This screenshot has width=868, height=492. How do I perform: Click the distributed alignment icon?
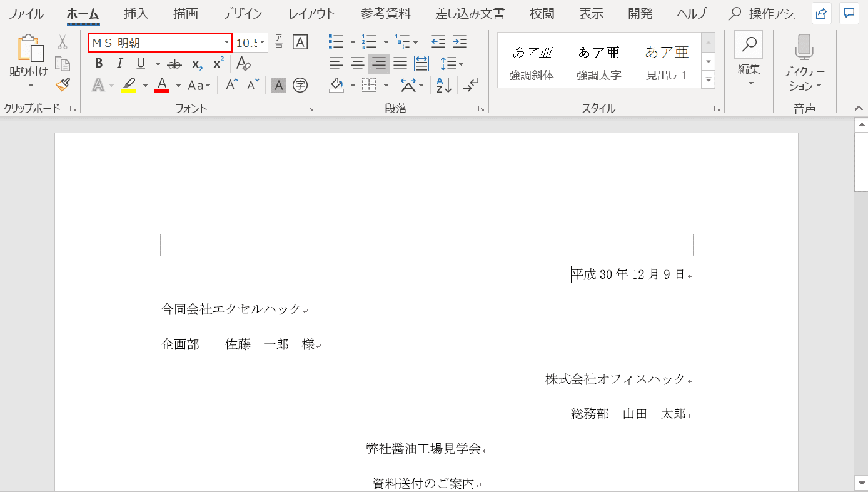coord(422,64)
